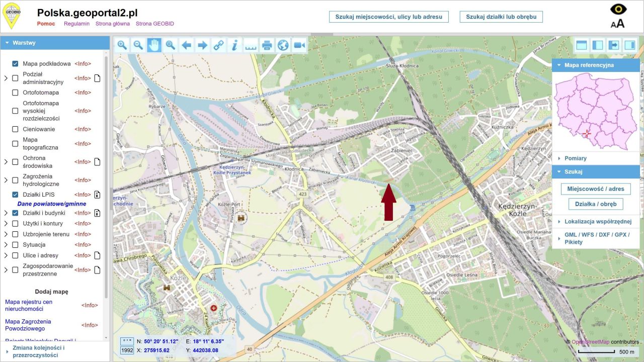
Task: Collapse the Szukaj panel section
Action: (x=596, y=171)
